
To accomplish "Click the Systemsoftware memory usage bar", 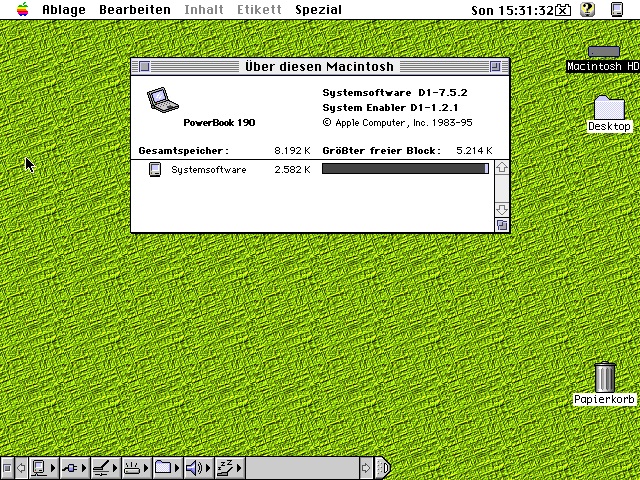I will [x=405, y=169].
